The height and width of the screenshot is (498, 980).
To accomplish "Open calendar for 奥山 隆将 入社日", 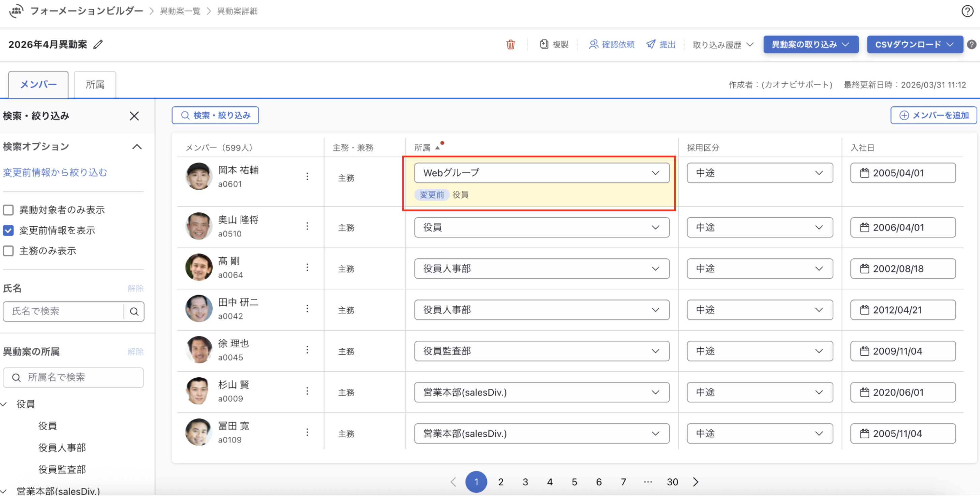I will (864, 227).
